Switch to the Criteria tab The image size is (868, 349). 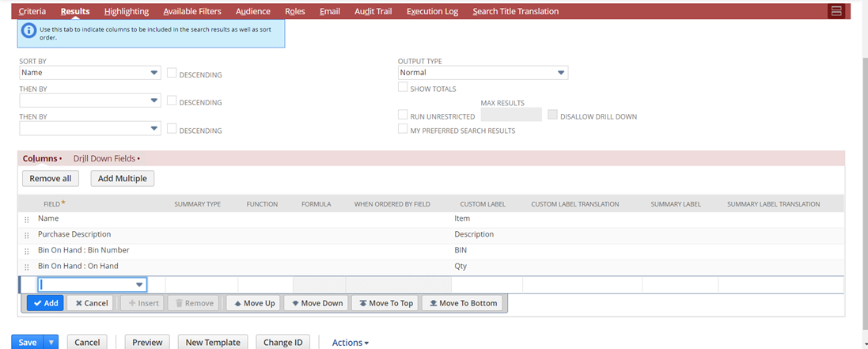pyautogui.click(x=32, y=11)
